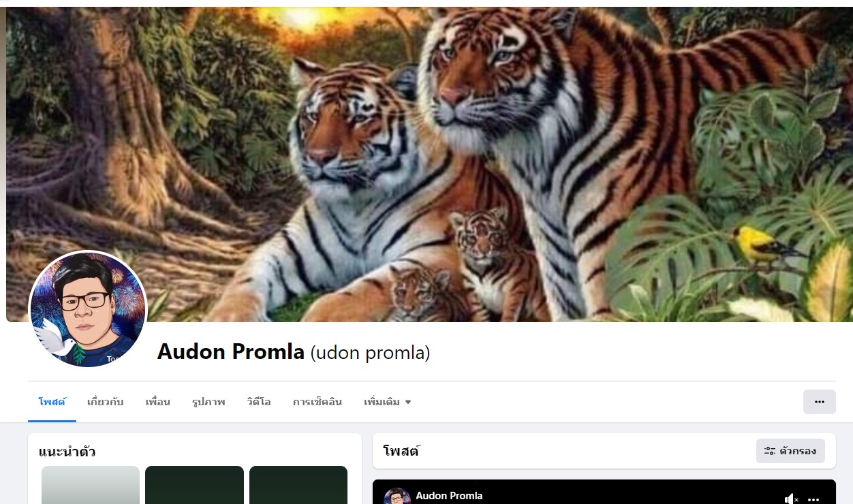Expand the เพิ่มเติม dropdown menu
This screenshot has height=504, width=853.
click(x=387, y=402)
